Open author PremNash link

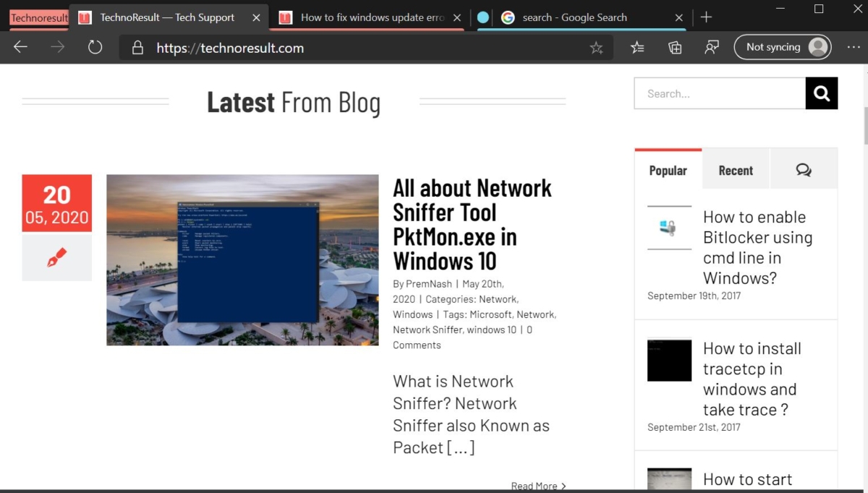pos(429,284)
